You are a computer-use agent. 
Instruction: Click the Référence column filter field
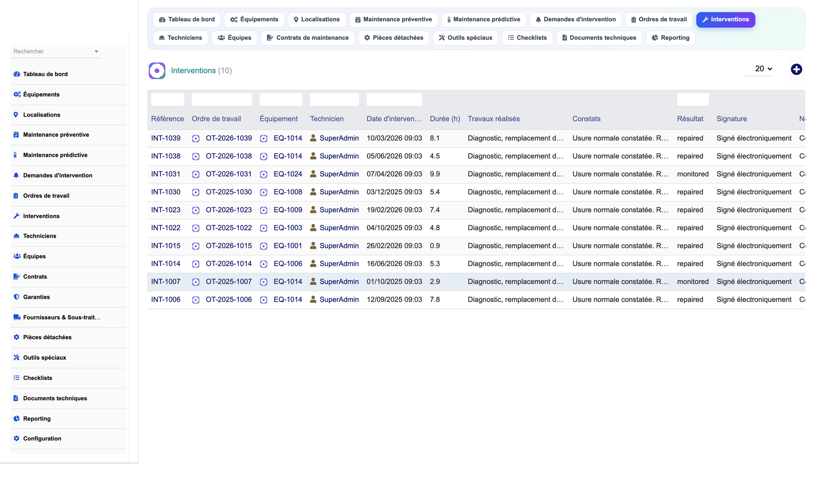pos(167,100)
